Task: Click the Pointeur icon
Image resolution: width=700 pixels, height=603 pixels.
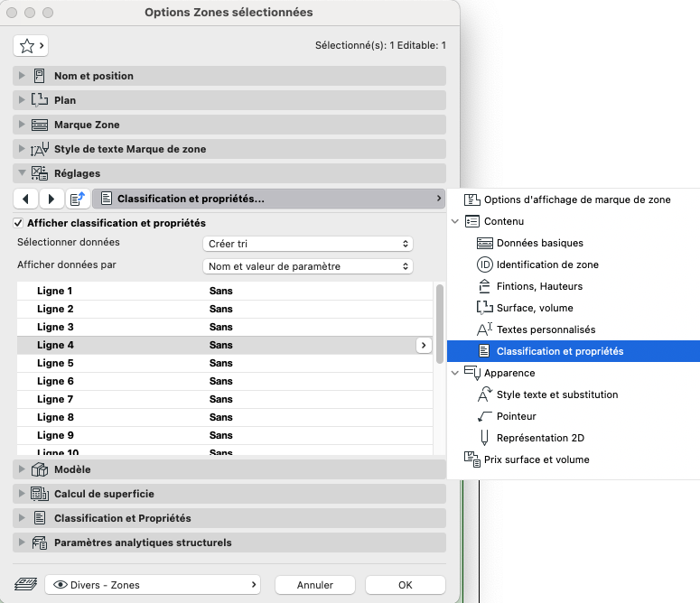Action: coord(484,416)
